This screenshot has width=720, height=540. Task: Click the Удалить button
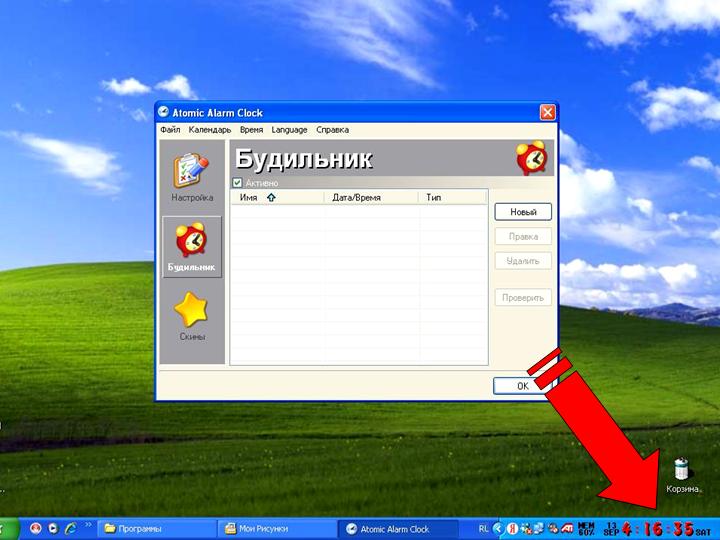coord(523,261)
